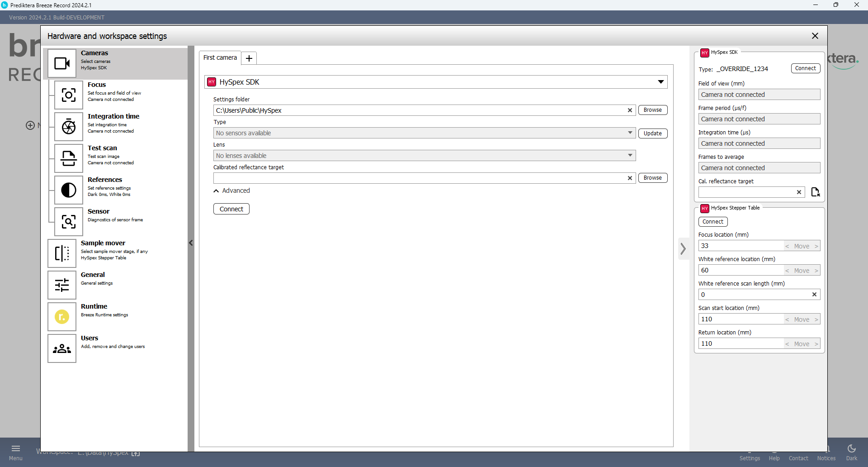This screenshot has height=467, width=868.
Task: Toggle Dark mode in the bottom bar
Action: (851, 452)
